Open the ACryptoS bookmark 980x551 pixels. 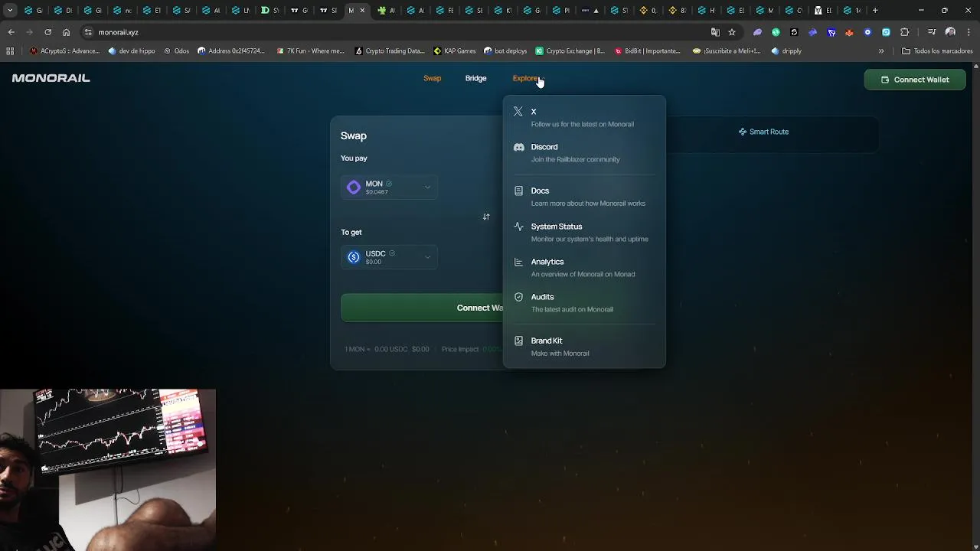pyautogui.click(x=64, y=51)
